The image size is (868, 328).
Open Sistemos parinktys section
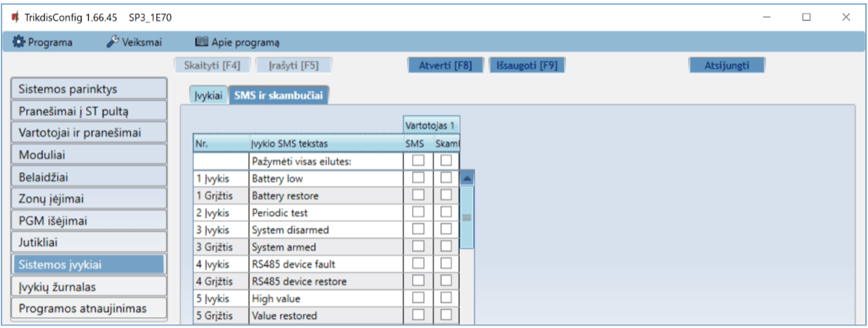click(88, 89)
